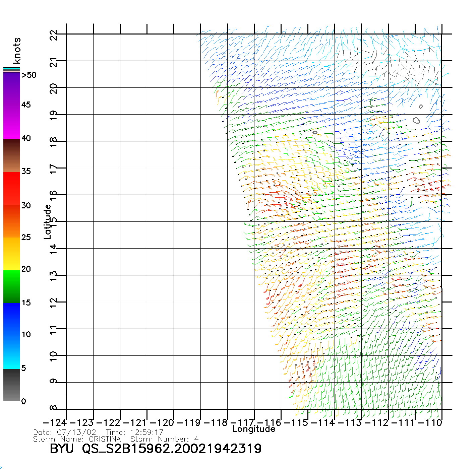Click the yellow 20-25 knots legend band
Viewport: 476px width, 469px height.
click(x=12, y=254)
